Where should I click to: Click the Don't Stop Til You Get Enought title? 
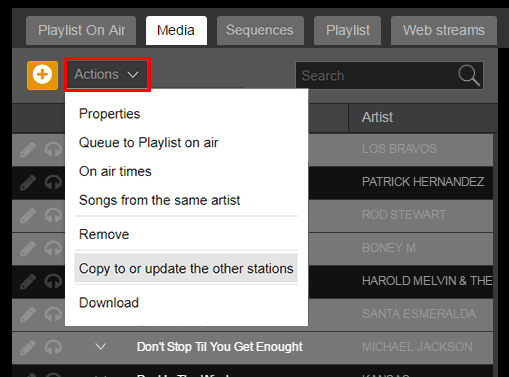220,347
